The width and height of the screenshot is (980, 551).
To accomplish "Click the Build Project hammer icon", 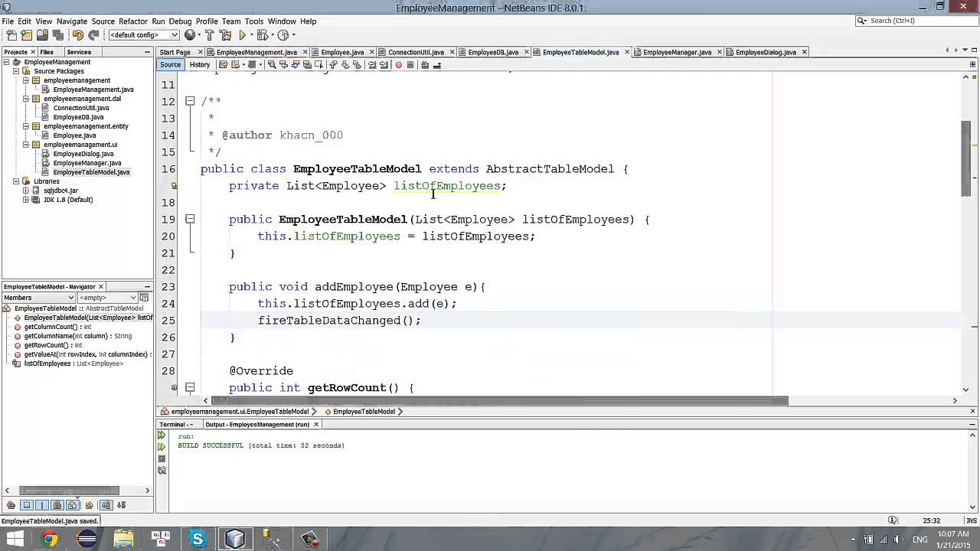I will pyautogui.click(x=209, y=35).
